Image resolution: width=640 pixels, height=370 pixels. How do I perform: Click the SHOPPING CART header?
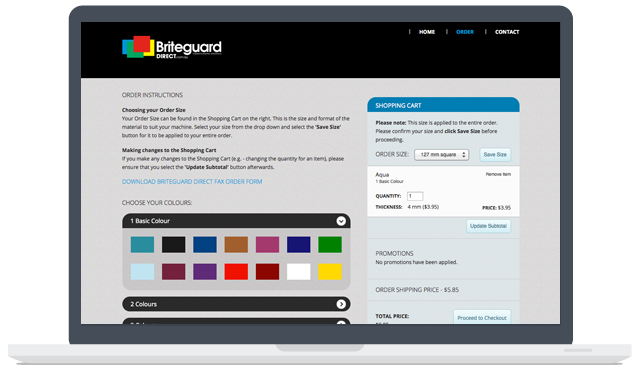point(443,105)
